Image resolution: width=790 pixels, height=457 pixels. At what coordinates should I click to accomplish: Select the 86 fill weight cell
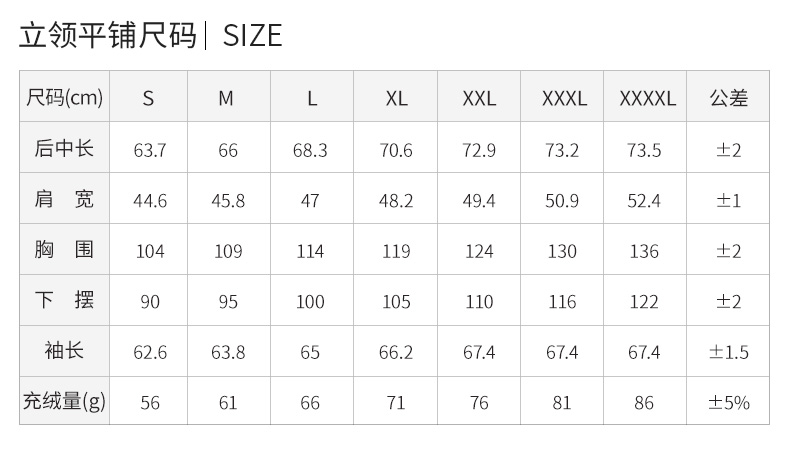[x=645, y=401]
